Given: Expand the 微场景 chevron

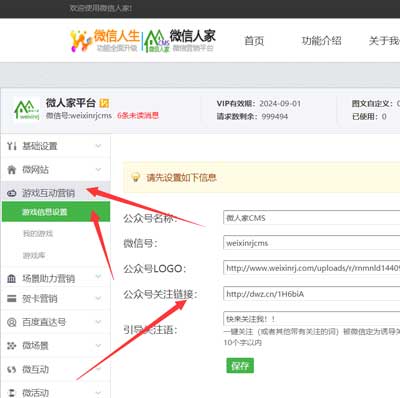Looking at the screenshot, I should click(98, 345).
